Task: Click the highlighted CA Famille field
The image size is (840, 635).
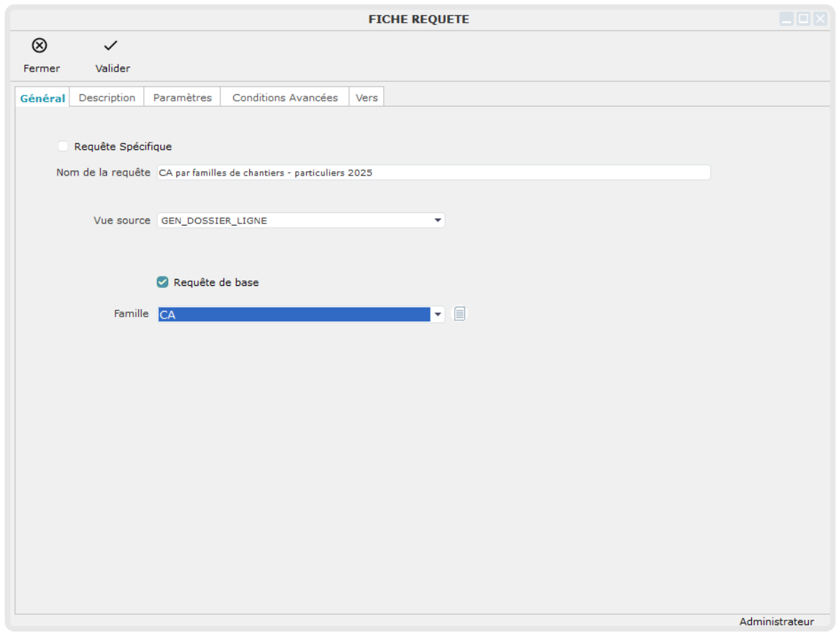Action: click(x=293, y=315)
